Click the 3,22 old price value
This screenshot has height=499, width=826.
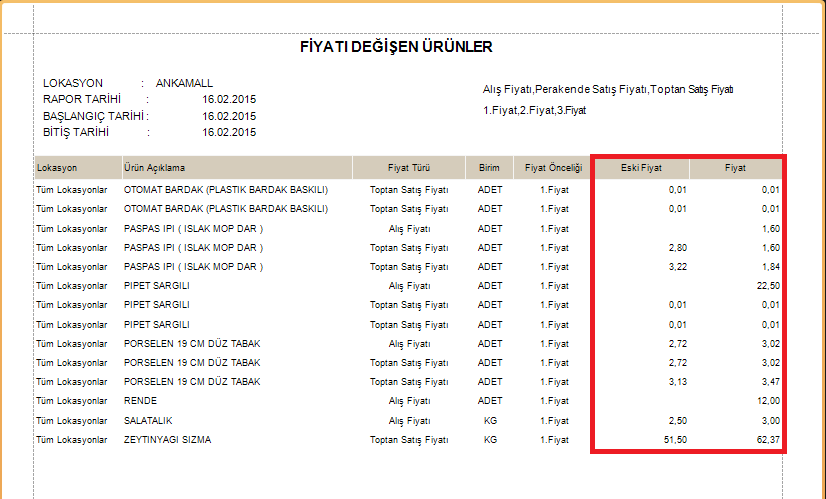(x=678, y=267)
